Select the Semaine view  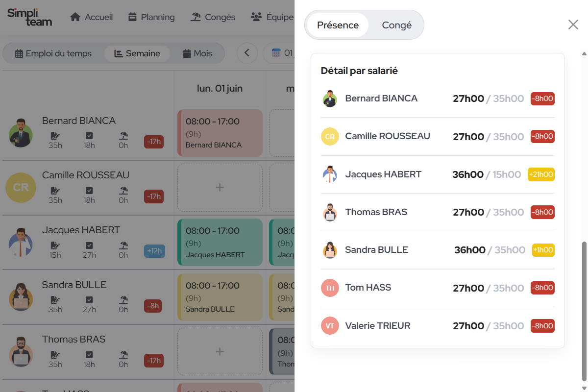pyautogui.click(x=137, y=53)
